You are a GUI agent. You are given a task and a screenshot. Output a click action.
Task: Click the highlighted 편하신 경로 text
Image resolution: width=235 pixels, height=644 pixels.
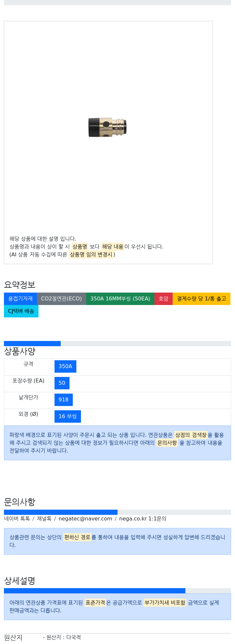point(77,537)
